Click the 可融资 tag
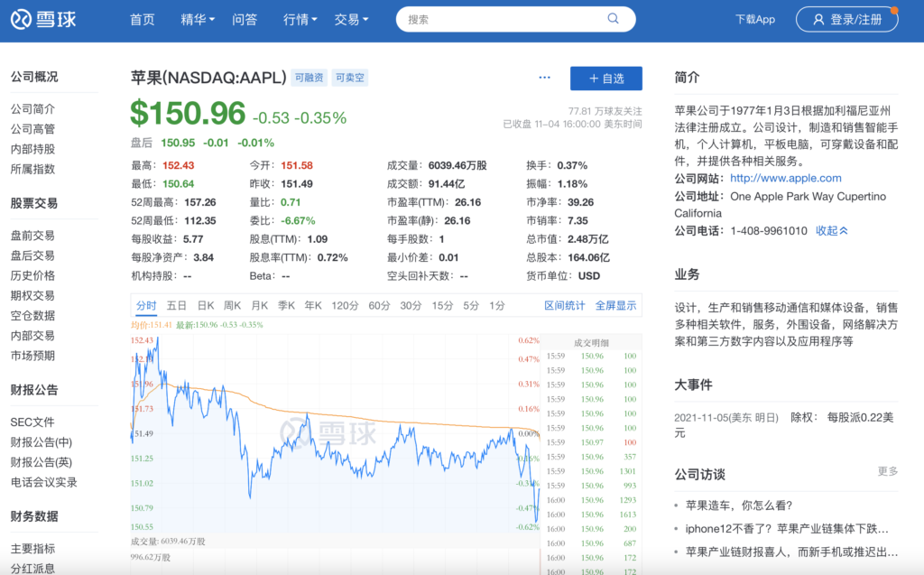 pos(309,78)
